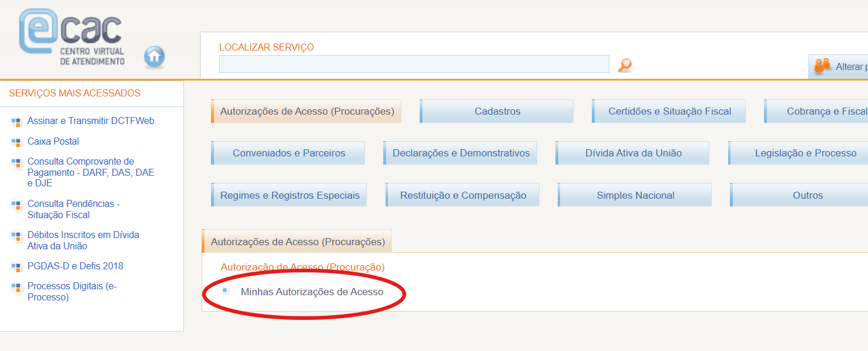Open Minhas Autorizações de Acesso link

(x=311, y=292)
